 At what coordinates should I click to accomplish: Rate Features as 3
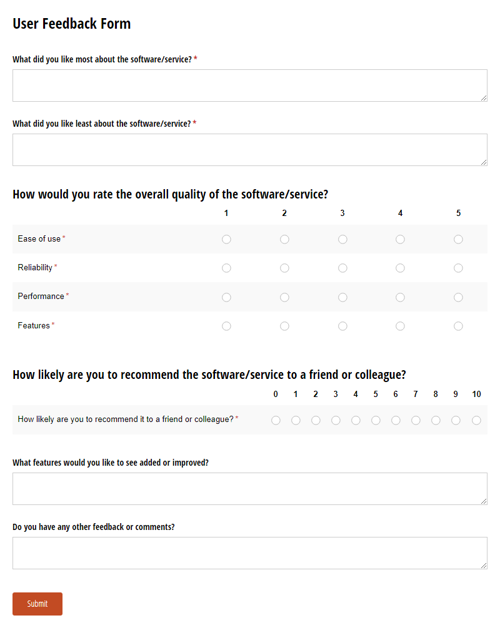click(343, 326)
